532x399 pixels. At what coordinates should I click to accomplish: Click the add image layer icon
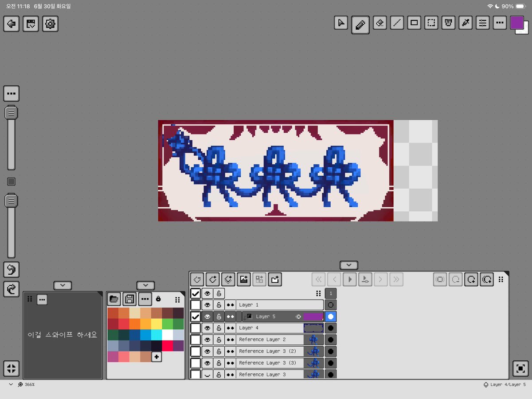pos(243,279)
